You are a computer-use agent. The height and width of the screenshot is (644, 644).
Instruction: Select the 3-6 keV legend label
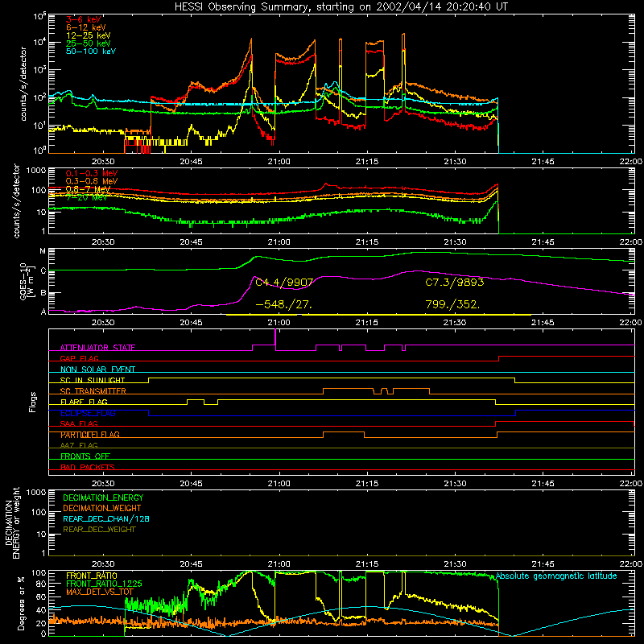tap(84, 19)
